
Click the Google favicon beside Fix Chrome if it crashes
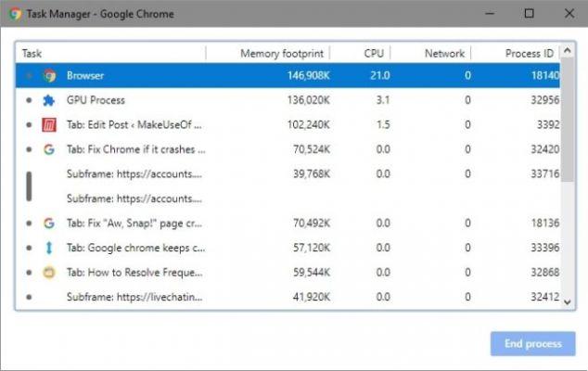tap(49, 149)
